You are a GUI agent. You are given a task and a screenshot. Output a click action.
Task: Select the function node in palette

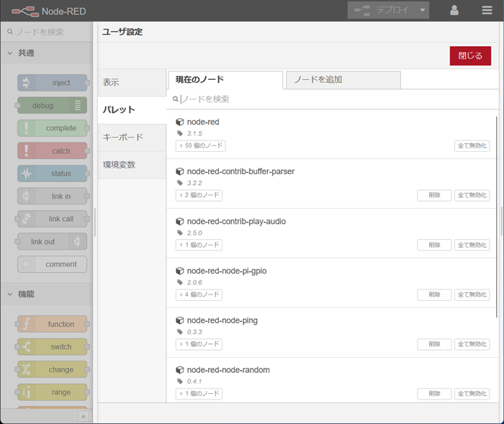(x=52, y=325)
